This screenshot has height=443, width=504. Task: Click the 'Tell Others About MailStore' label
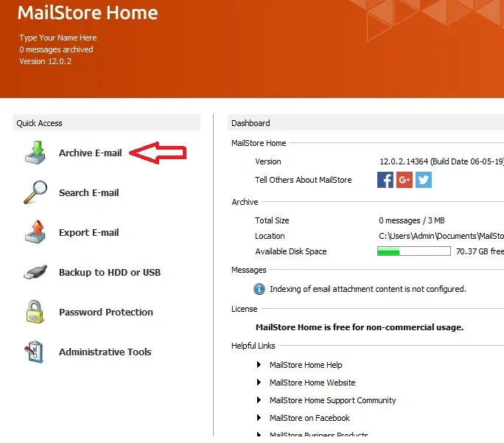tap(304, 180)
